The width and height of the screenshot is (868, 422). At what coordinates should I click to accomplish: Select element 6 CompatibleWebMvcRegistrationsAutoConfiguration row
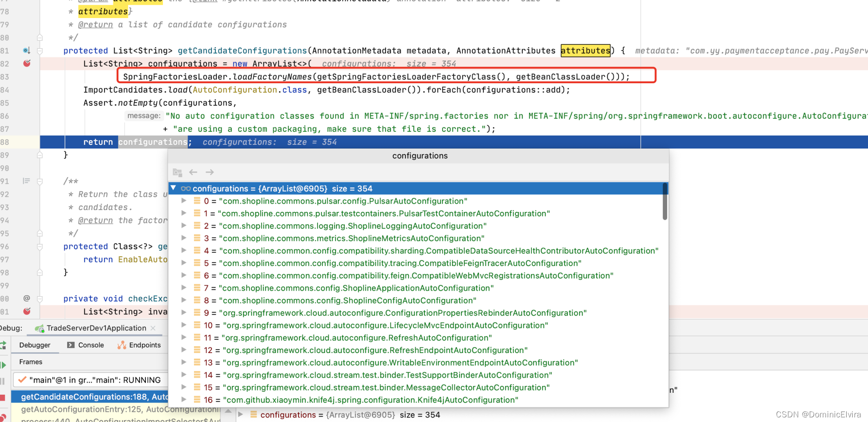(416, 276)
